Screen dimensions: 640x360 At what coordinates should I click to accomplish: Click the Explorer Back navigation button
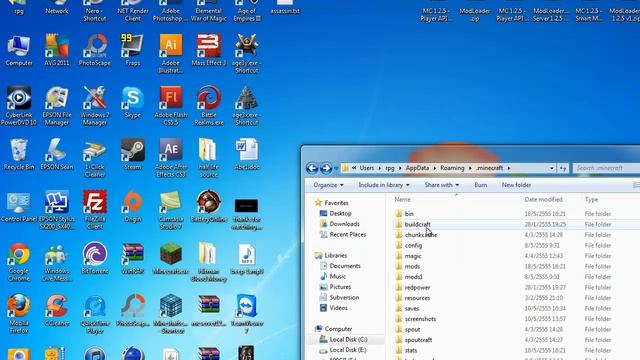pyautogui.click(x=312, y=168)
